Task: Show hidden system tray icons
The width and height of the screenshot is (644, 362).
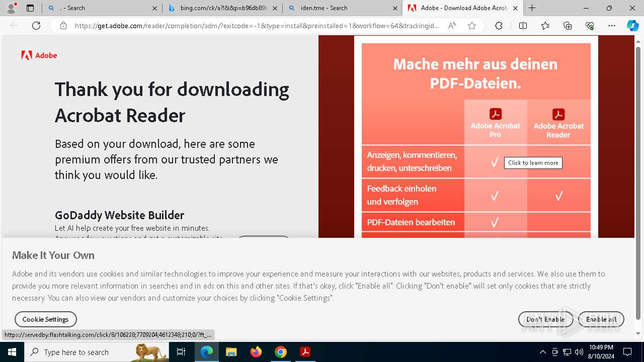Action: click(x=542, y=352)
